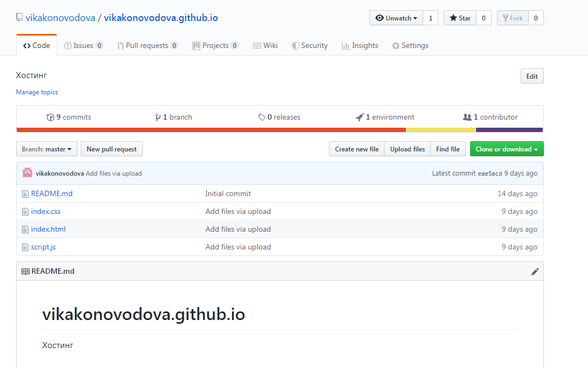
Task: Star this repository
Action: pyautogui.click(x=460, y=18)
